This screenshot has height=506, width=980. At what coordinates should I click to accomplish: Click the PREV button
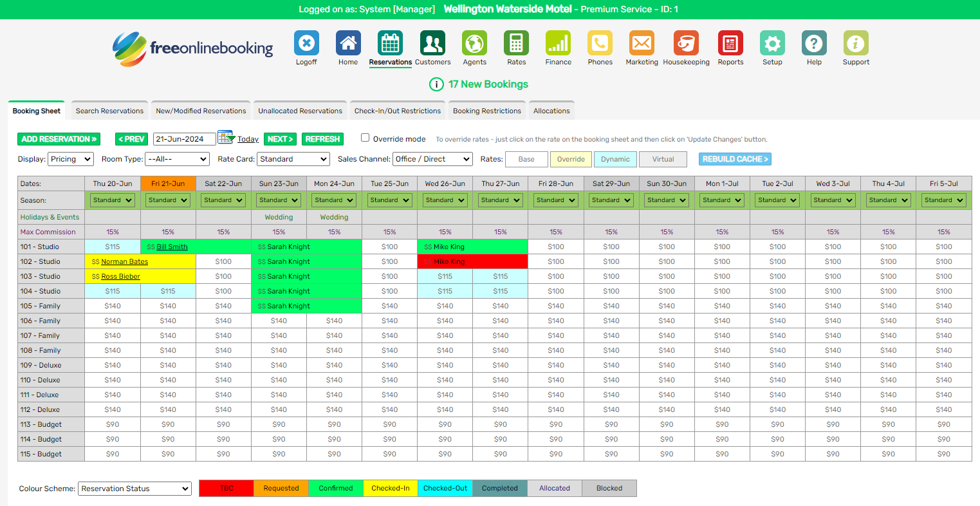point(131,139)
